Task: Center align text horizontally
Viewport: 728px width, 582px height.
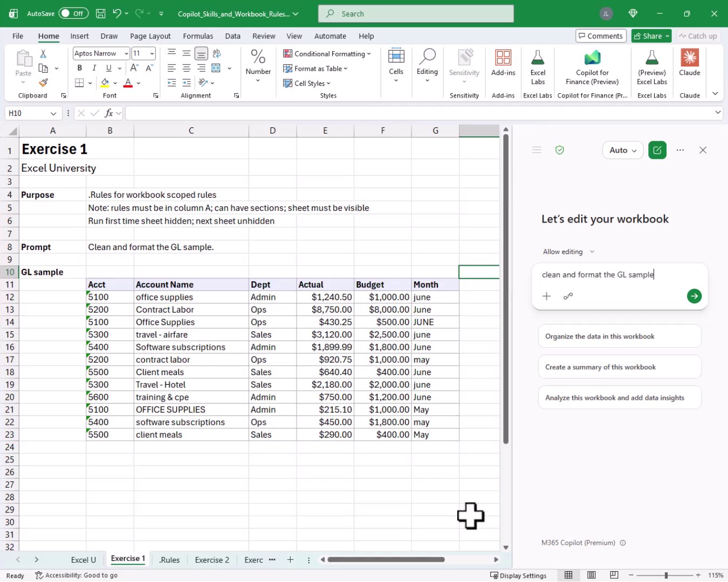Action: click(x=187, y=68)
